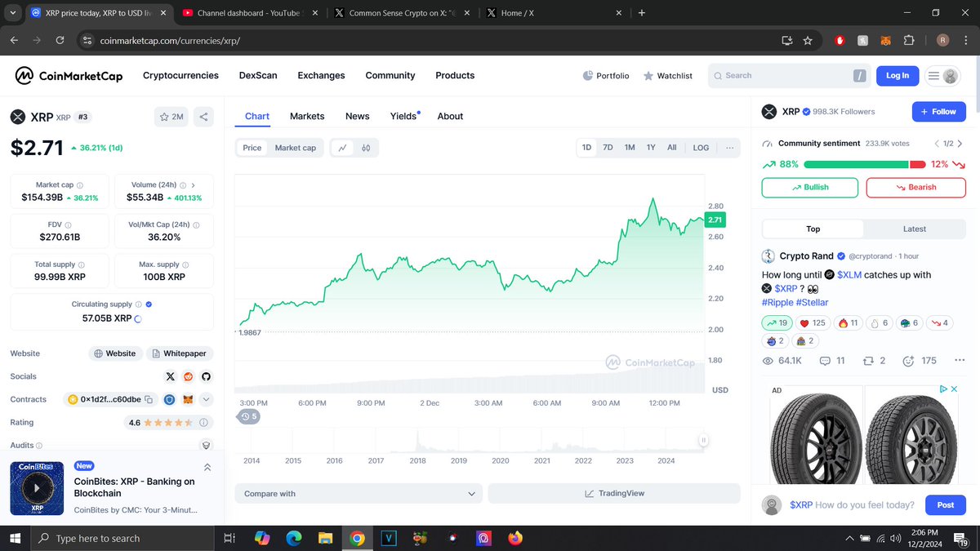Open Chart tab
The image size is (980, 551).
point(257,117)
